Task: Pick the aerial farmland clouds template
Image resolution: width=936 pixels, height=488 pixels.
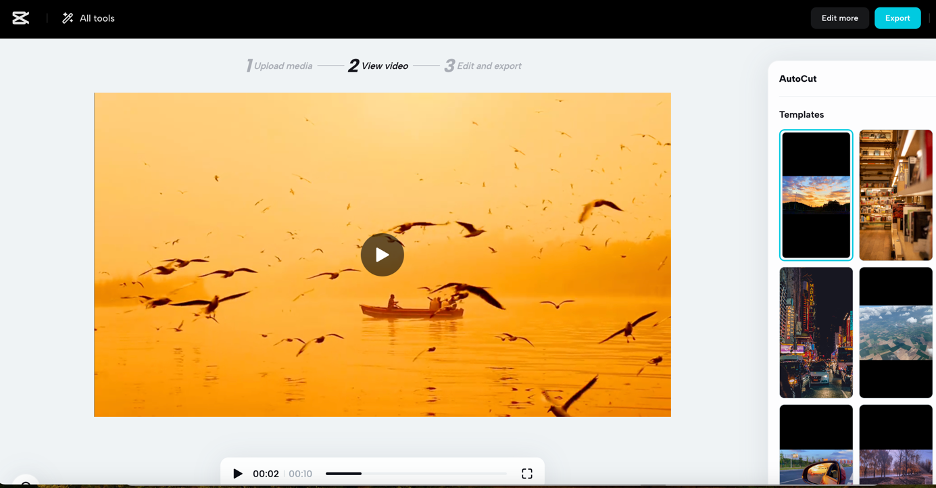Action: coord(895,332)
